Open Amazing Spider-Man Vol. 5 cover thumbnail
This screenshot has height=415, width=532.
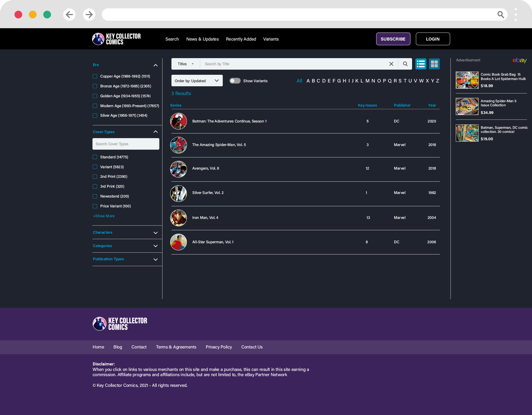click(x=178, y=145)
